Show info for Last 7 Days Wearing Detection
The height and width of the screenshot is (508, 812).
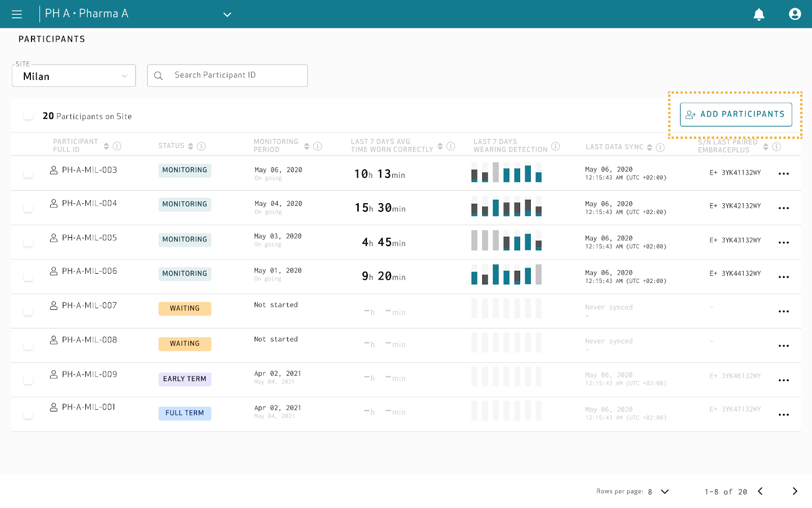[556, 146]
